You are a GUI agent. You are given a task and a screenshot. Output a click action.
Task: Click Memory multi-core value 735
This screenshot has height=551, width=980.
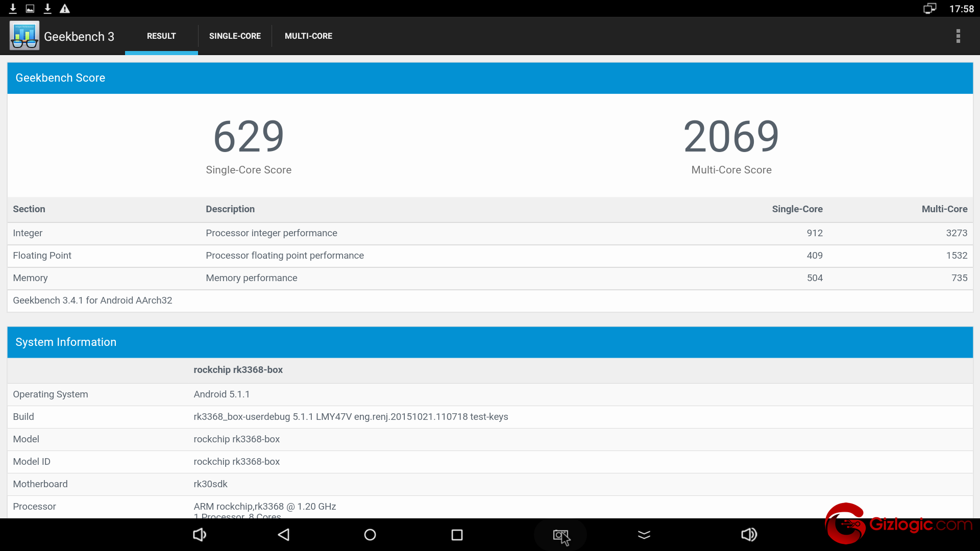[959, 278]
